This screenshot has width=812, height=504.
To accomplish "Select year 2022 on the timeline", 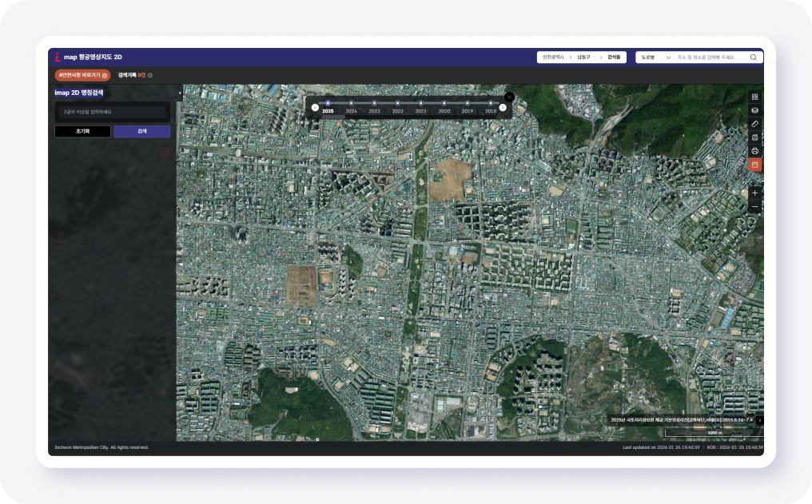I will 397,107.
